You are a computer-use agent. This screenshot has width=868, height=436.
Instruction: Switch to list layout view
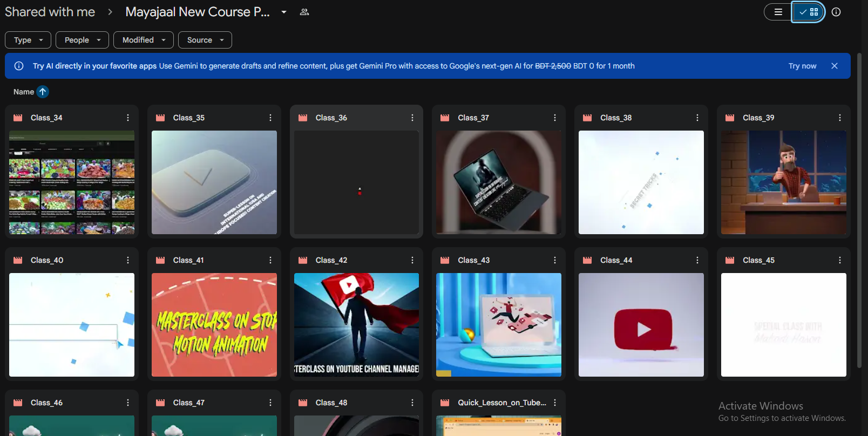click(x=778, y=12)
